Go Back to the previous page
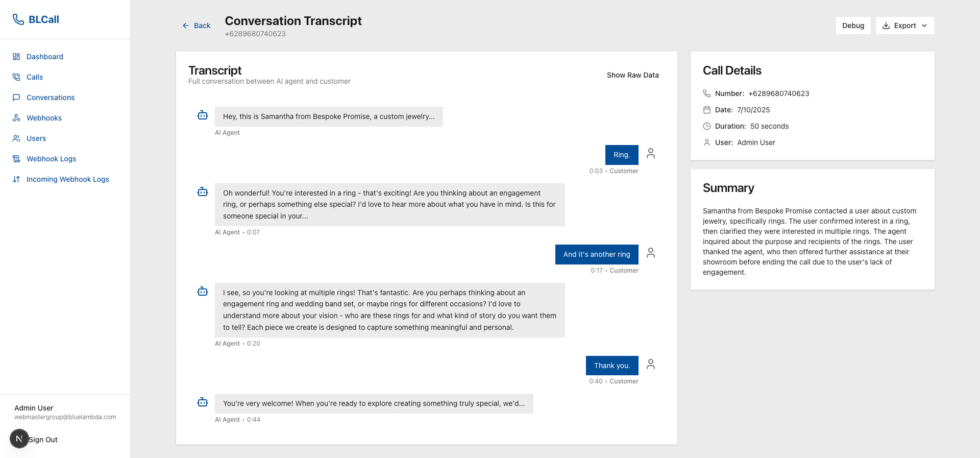Image resolution: width=980 pixels, height=458 pixels. 197,26
